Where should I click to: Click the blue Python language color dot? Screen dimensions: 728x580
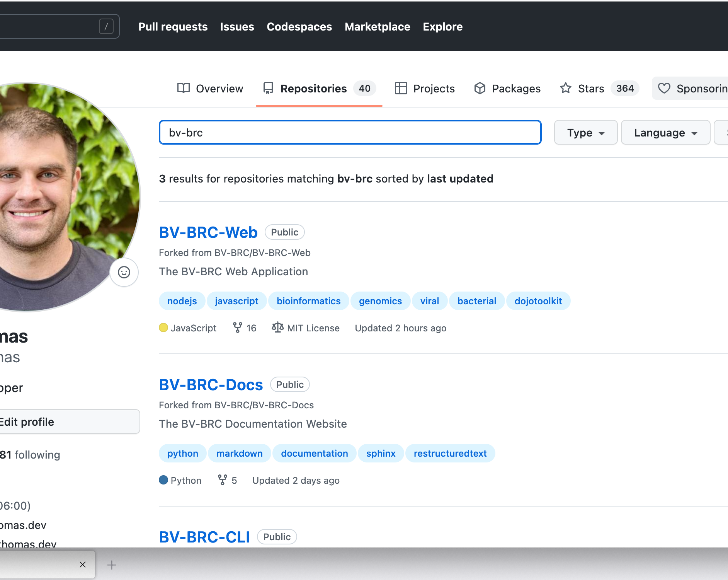tap(163, 480)
